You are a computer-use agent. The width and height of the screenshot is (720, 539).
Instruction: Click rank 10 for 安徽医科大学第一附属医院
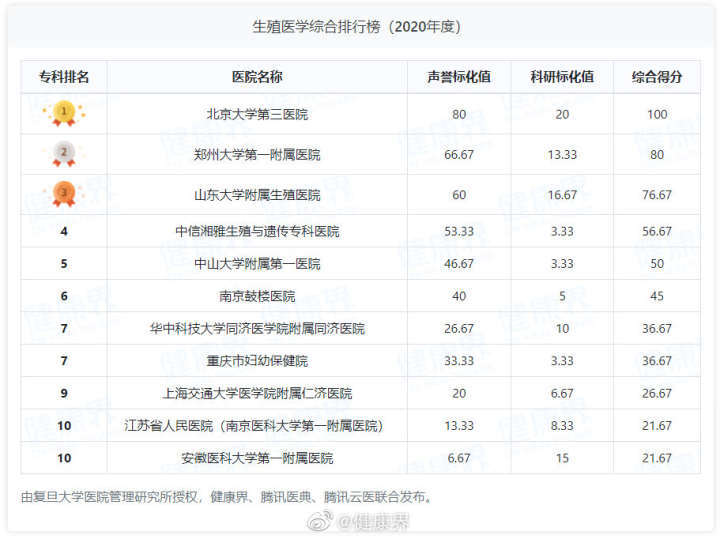[x=64, y=458]
